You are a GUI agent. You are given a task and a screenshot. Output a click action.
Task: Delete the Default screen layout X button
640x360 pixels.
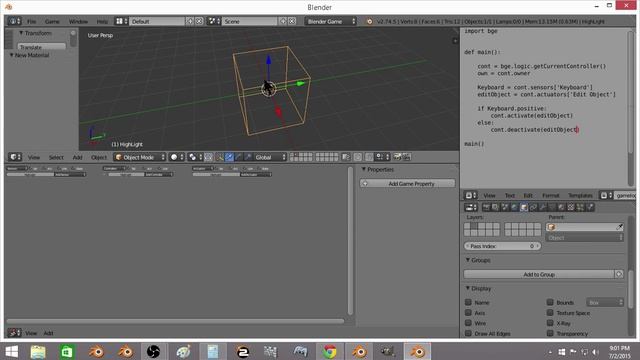point(199,21)
